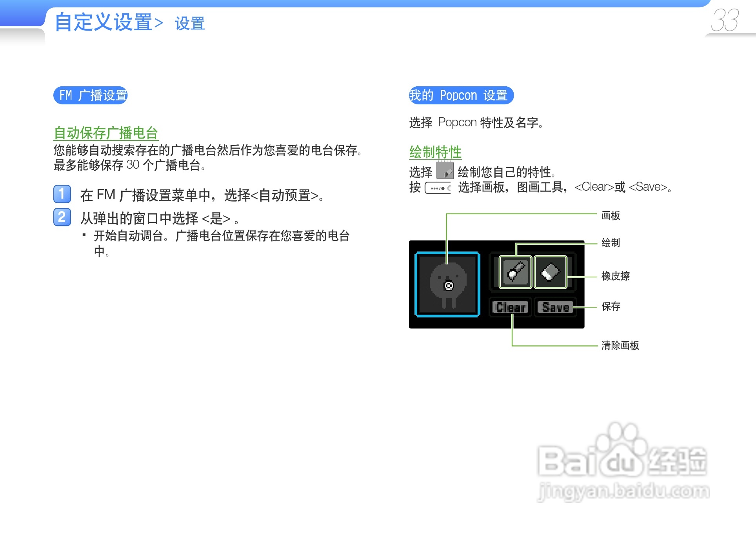Click the step 1 number badge
Viewport: 756px width, 534px height.
[62, 194]
